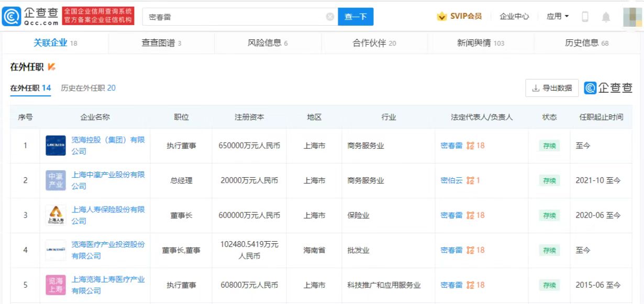Open 密春雷 legal representative in row 1
The width and height of the screenshot is (644, 304).
(x=451, y=146)
